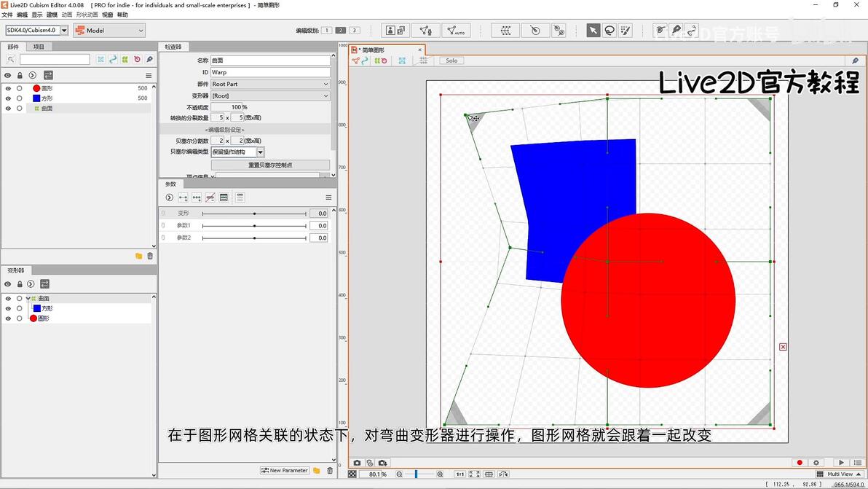Toggle visibility of 曲面 in deformer panel
This screenshot has height=489, width=868.
point(8,299)
